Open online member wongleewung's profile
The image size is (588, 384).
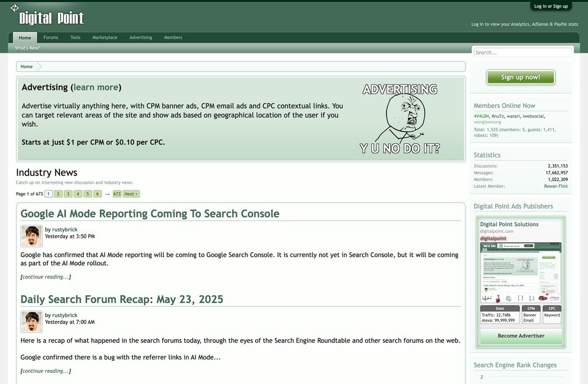click(x=487, y=122)
